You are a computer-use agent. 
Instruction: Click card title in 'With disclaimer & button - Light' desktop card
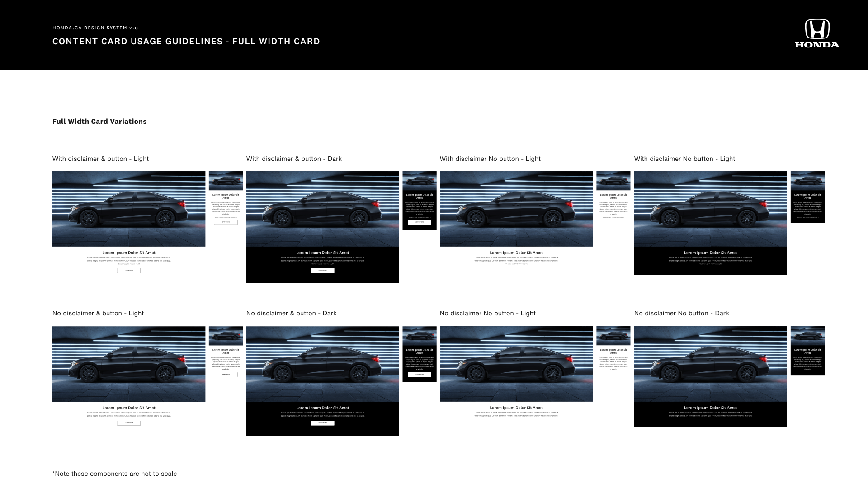pyautogui.click(x=129, y=253)
